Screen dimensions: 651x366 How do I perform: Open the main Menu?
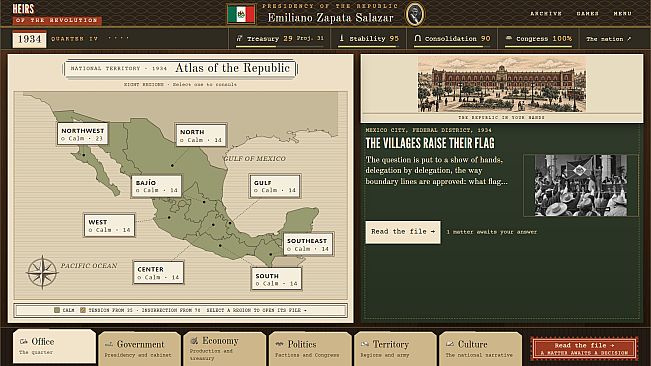pyautogui.click(x=622, y=14)
